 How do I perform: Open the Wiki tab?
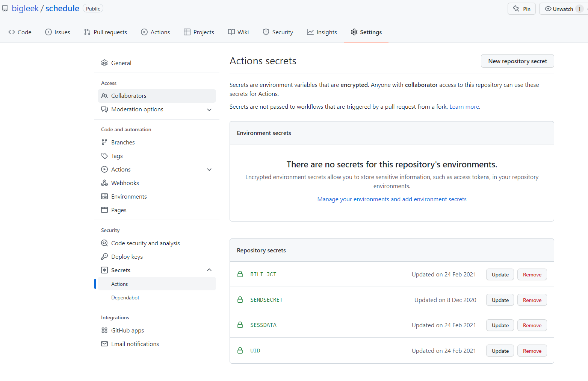click(x=239, y=32)
